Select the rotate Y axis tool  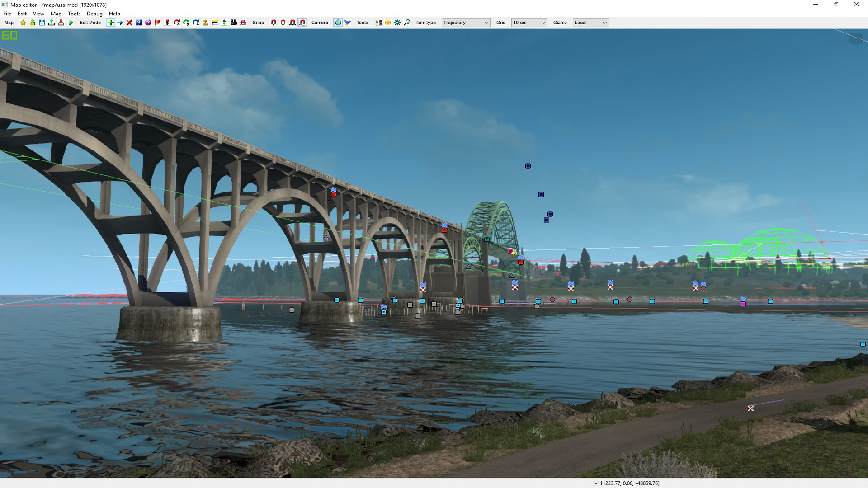pyautogui.click(x=186, y=23)
